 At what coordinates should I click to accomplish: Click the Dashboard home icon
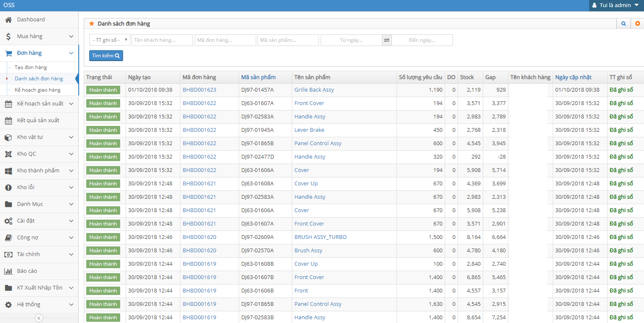click(x=8, y=20)
